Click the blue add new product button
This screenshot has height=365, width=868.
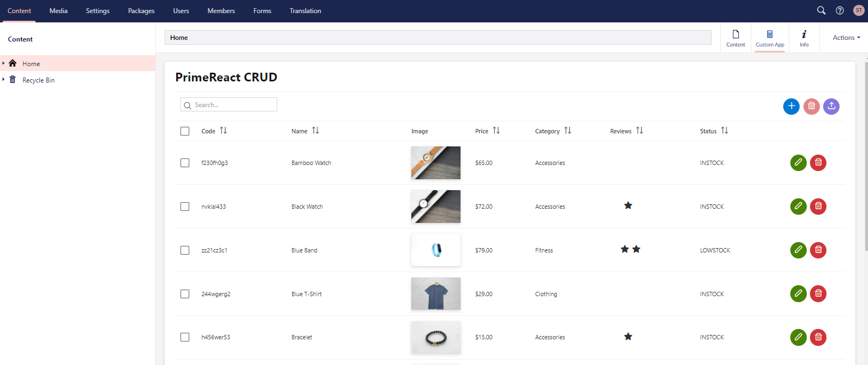coord(791,107)
